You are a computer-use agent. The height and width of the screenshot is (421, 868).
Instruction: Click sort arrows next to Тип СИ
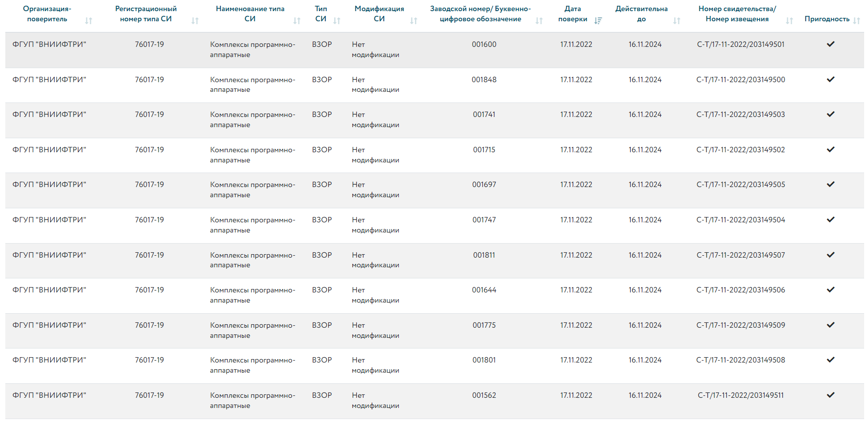tap(337, 21)
